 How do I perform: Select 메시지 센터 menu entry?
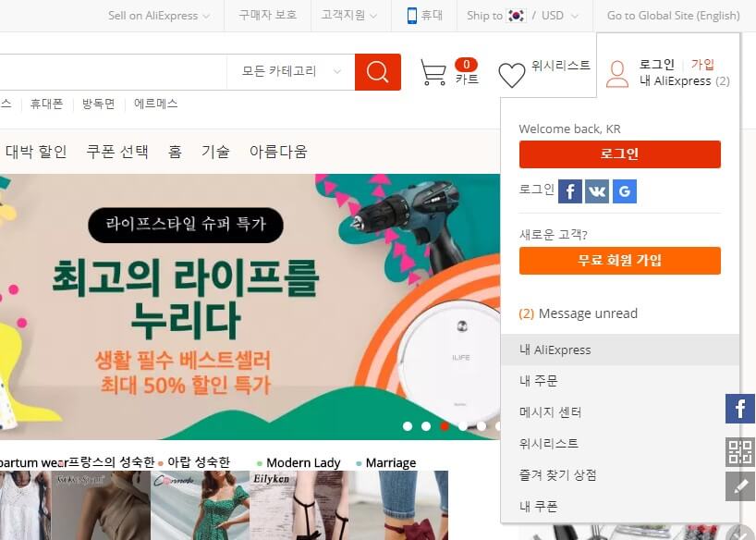[x=619, y=412]
